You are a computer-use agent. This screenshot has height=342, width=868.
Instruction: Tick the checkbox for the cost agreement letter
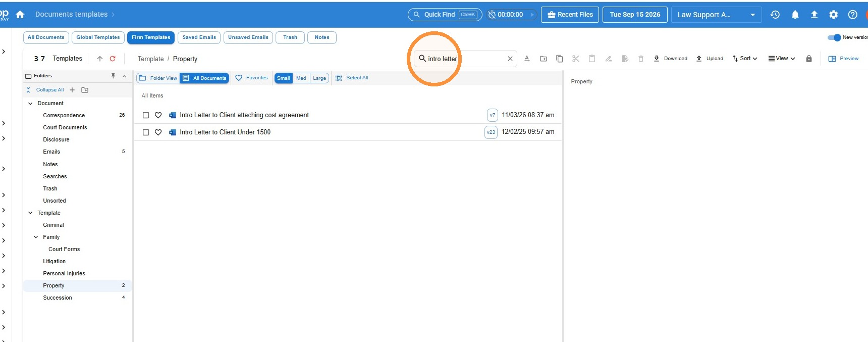pos(146,115)
